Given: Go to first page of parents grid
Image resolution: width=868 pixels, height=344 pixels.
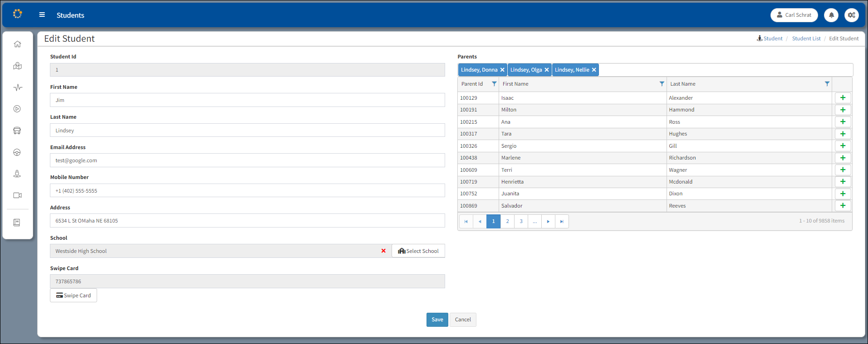Looking at the screenshot, I should [466, 222].
